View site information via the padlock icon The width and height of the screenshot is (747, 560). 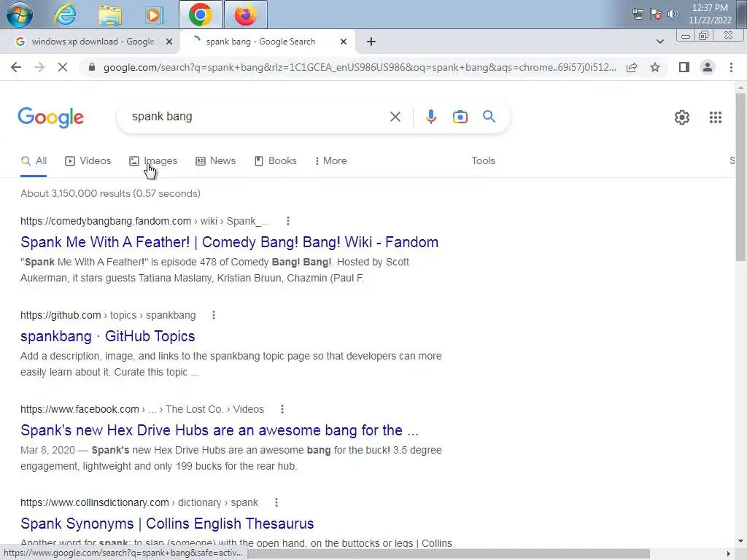tap(92, 67)
